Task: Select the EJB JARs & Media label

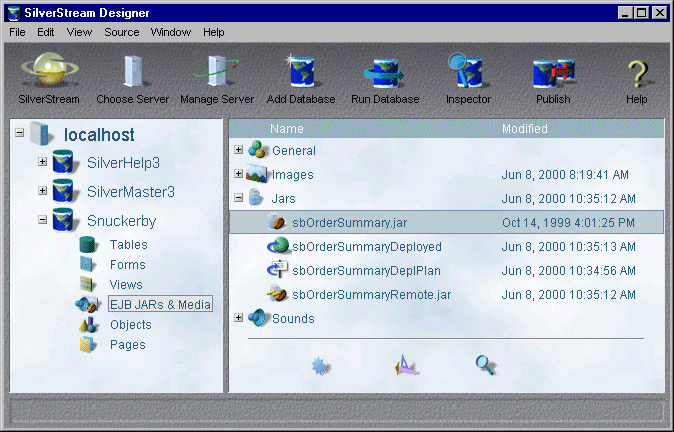Action: [x=160, y=304]
